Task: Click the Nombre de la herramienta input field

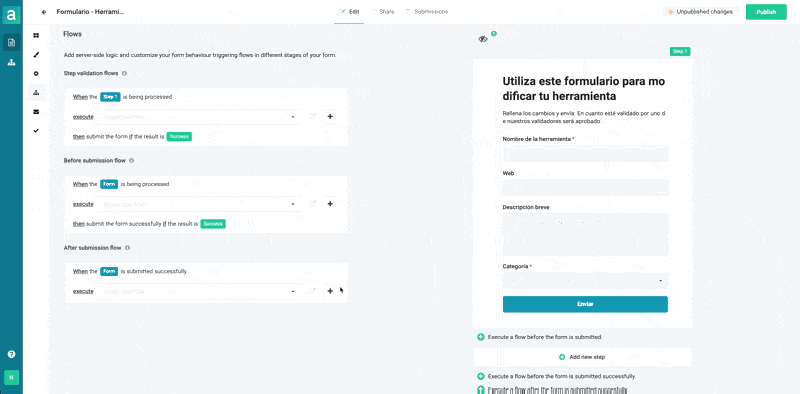Action: (x=585, y=154)
